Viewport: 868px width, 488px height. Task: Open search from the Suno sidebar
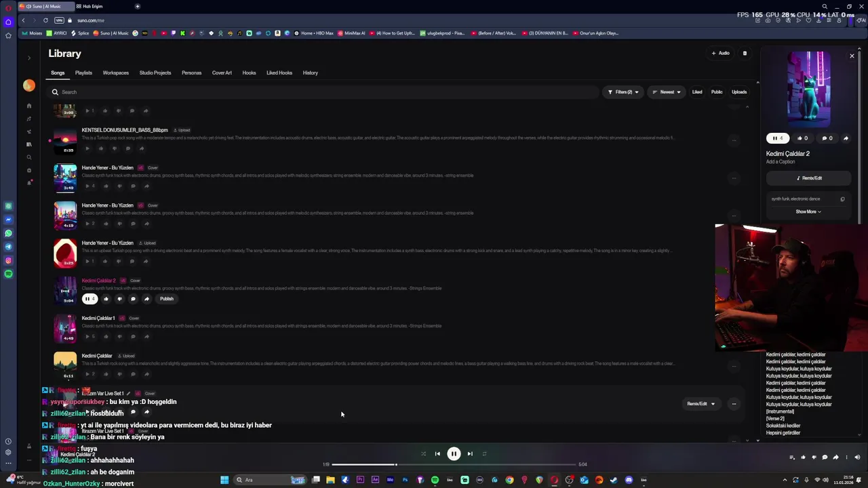click(28, 157)
